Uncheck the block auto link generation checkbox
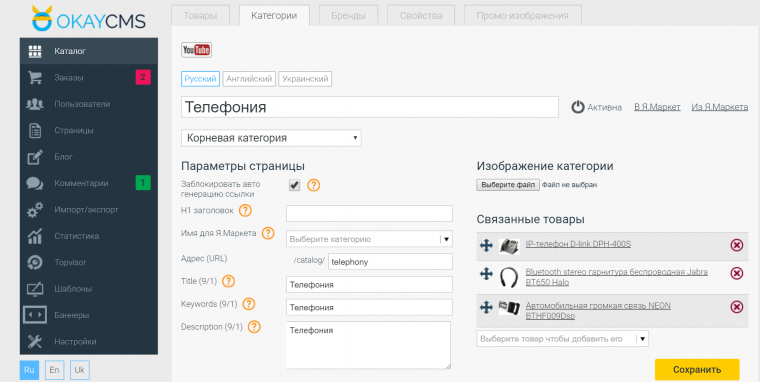Viewport: 760px width, 382px height. coord(294,185)
